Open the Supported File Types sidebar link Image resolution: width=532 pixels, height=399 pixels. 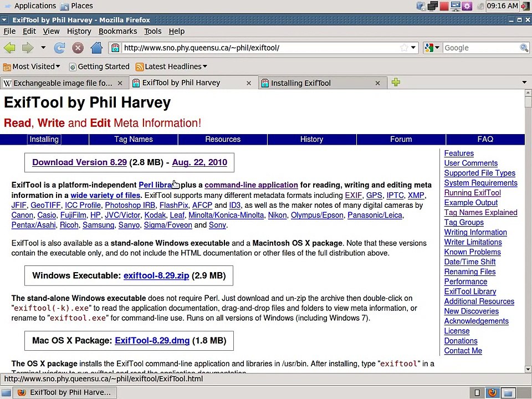[480, 173]
